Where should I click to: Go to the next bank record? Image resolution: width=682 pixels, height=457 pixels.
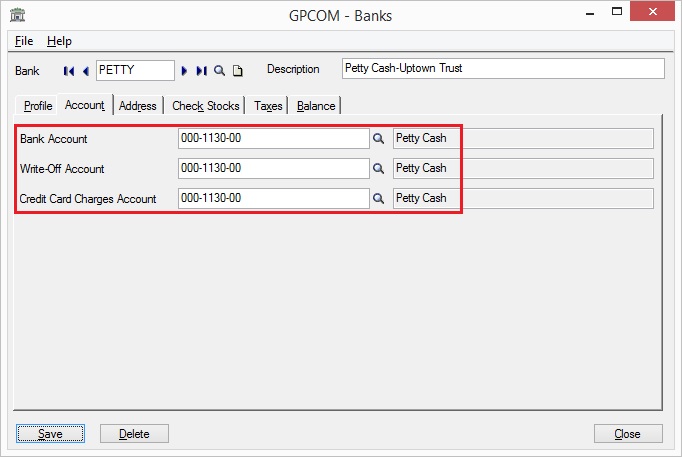click(185, 71)
